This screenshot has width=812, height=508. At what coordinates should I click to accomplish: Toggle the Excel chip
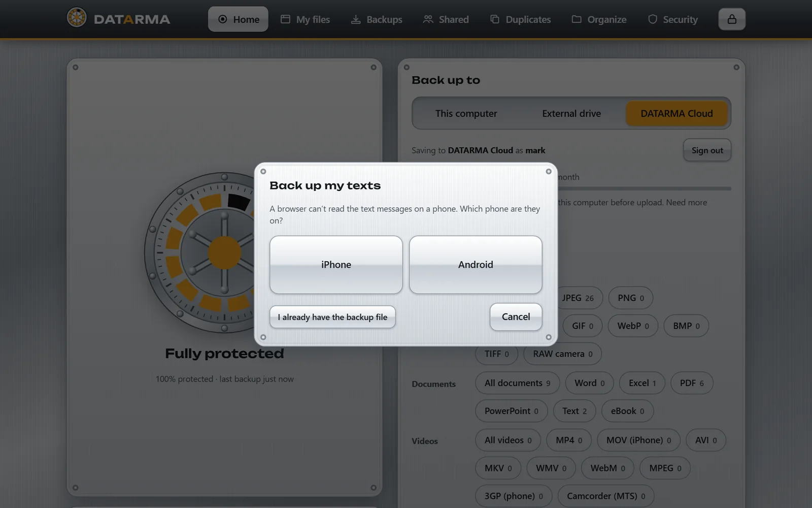[x=642, y=383]
